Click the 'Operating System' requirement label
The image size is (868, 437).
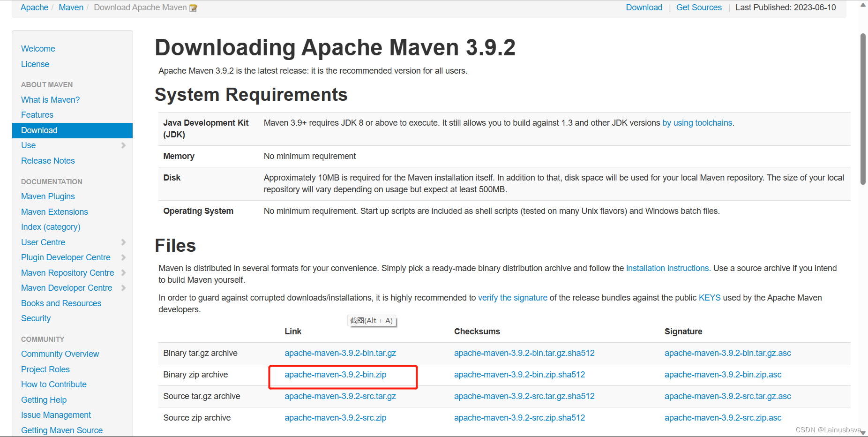point(198,211)
